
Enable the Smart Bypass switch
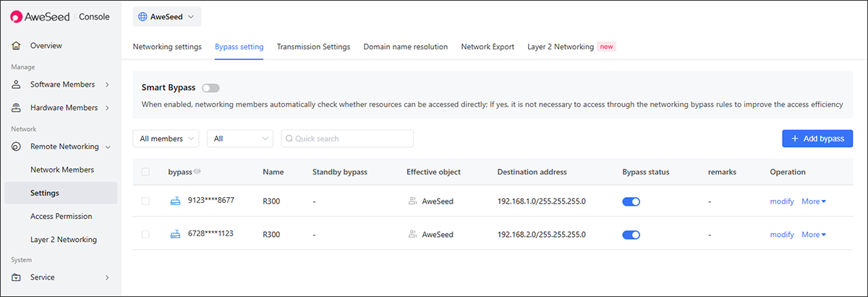tap(210, 88)
